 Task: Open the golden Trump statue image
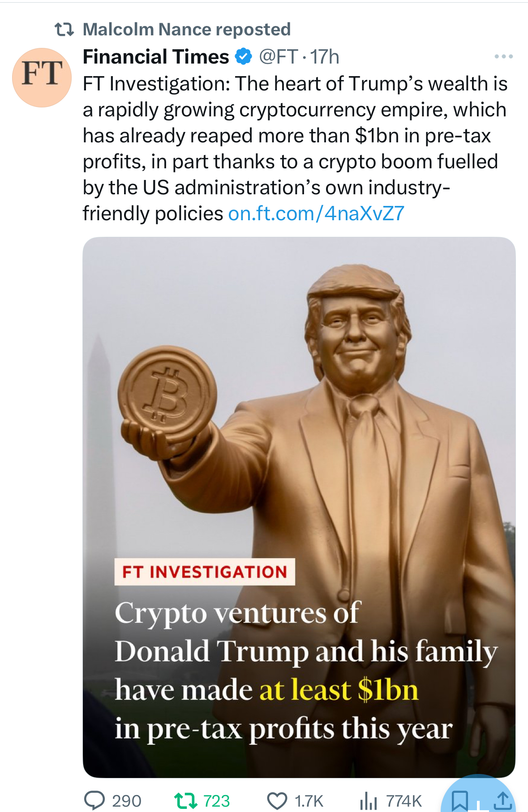pos(299,507)
